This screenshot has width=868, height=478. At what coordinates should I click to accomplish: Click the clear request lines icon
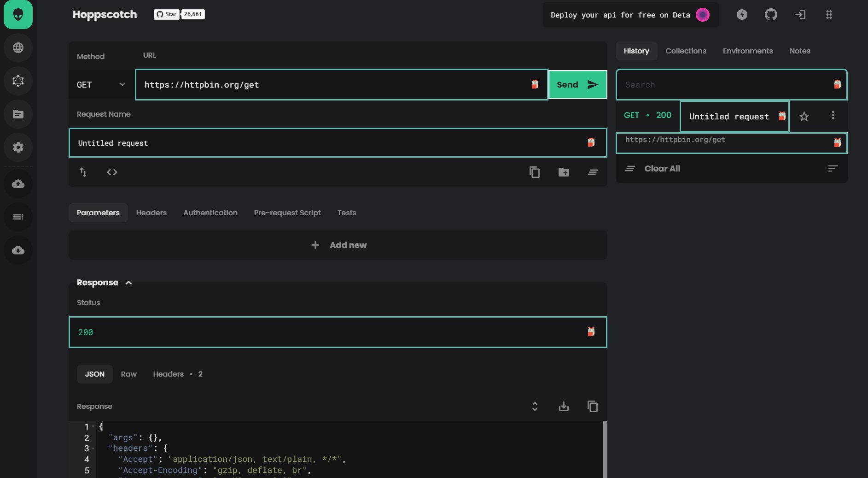click(x=593, y=172)
